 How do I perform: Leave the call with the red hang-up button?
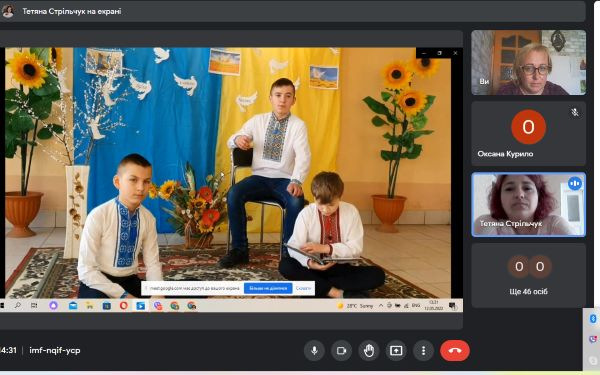[x=455, y=351]
